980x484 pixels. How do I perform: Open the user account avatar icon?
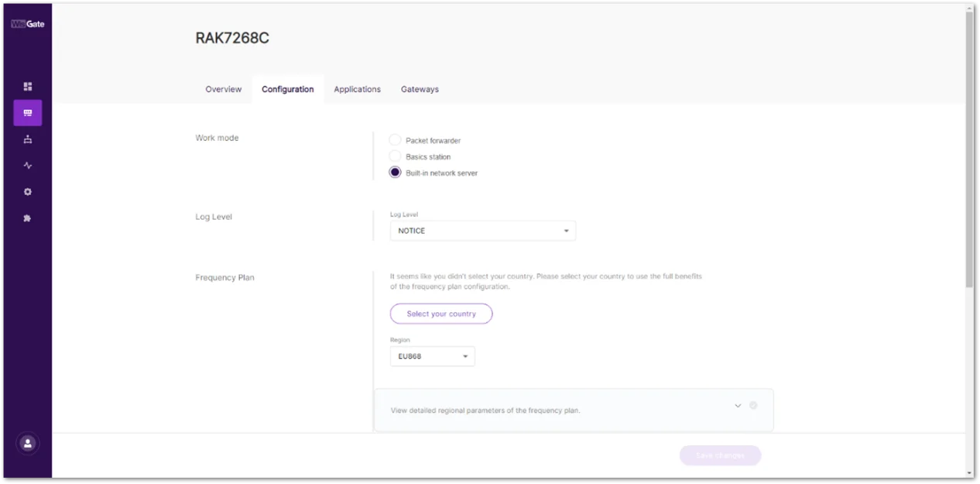[28, 444]
